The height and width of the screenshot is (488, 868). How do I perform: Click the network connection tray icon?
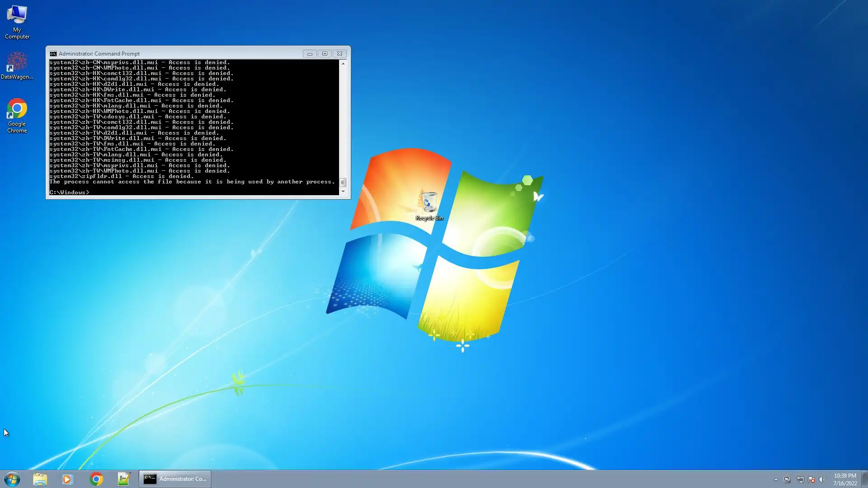tap(800, 479)
